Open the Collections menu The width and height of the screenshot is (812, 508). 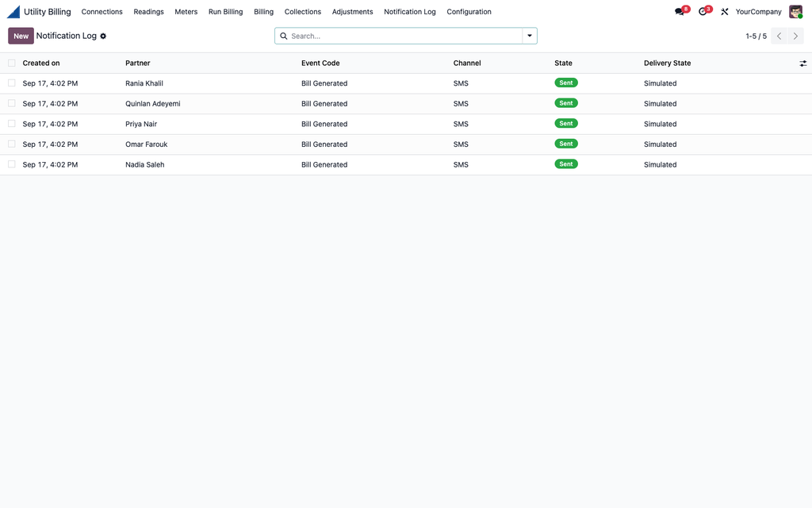(302, 11)
